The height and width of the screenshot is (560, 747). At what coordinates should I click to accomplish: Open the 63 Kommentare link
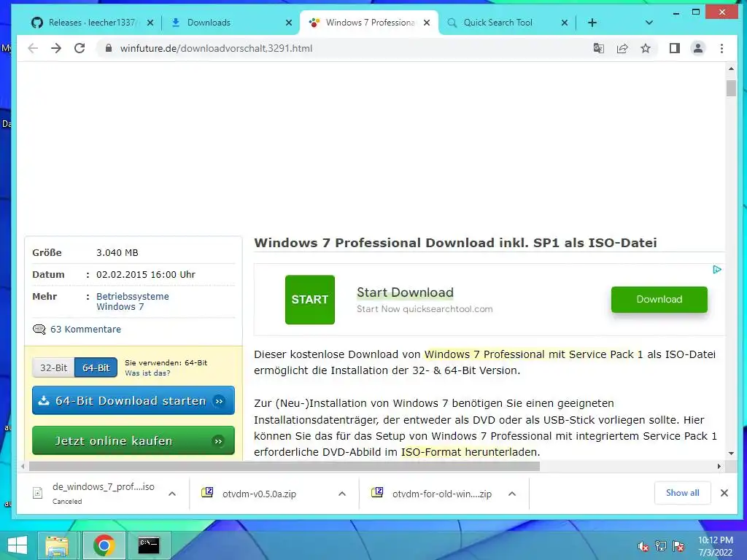[x=86, y=329]
